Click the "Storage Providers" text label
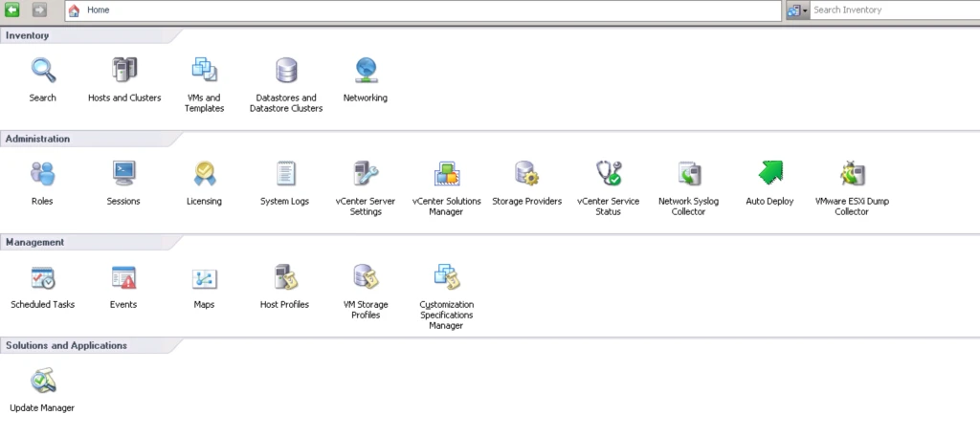The width and height of the screenshot is (980, 436). coord(527,201)
